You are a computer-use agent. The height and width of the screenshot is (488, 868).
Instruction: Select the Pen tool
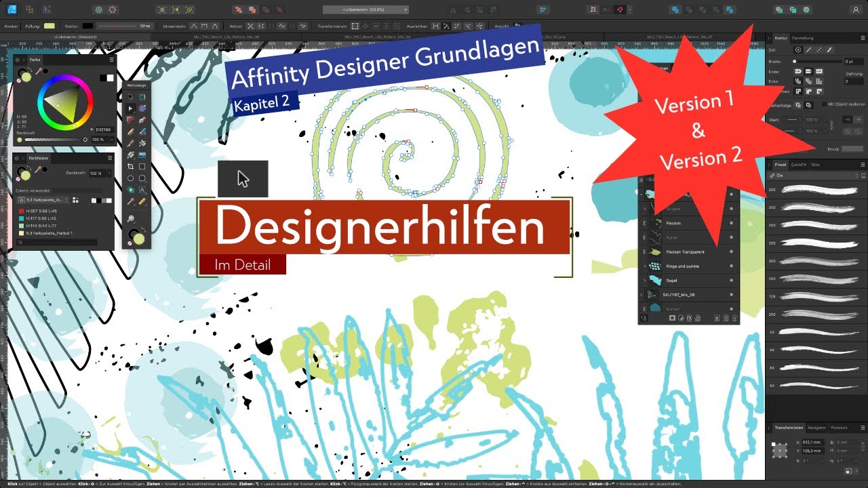coord(142,120)
